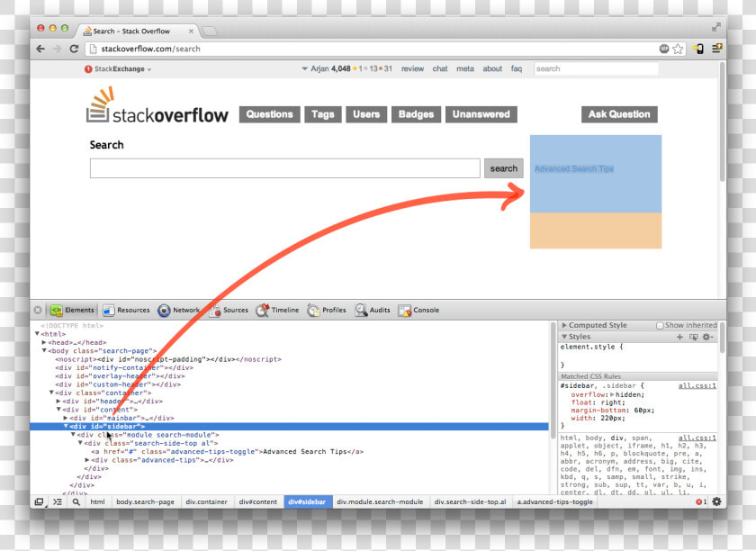Click the Tags nav button
The image size is (756, 551).
point(323,114)
